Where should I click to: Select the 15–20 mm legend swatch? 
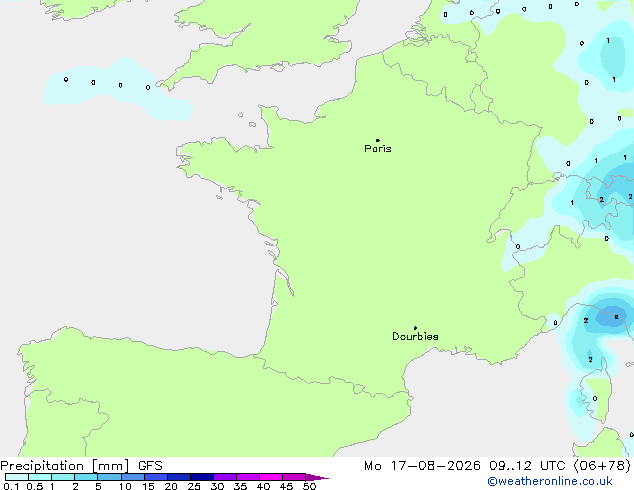[156, 477]
